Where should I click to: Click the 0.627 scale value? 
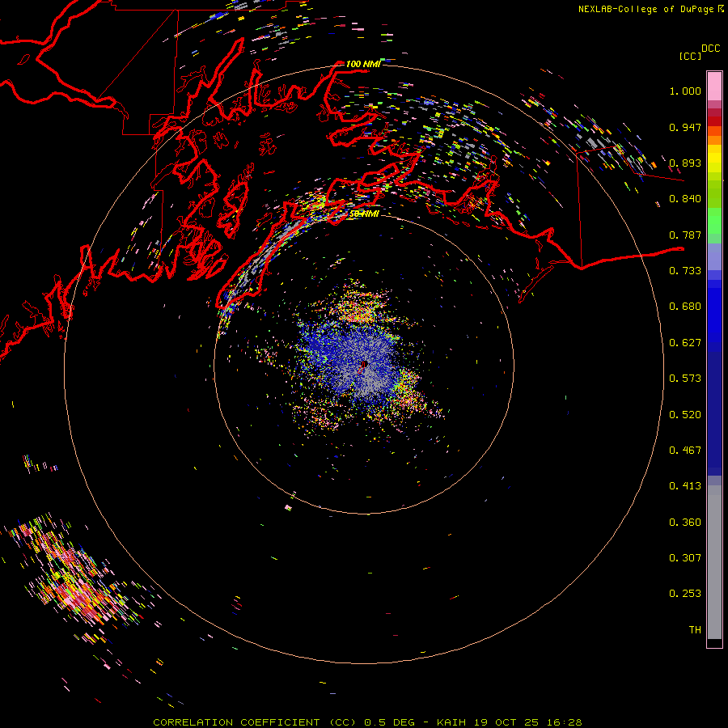(x=685, y=343)
